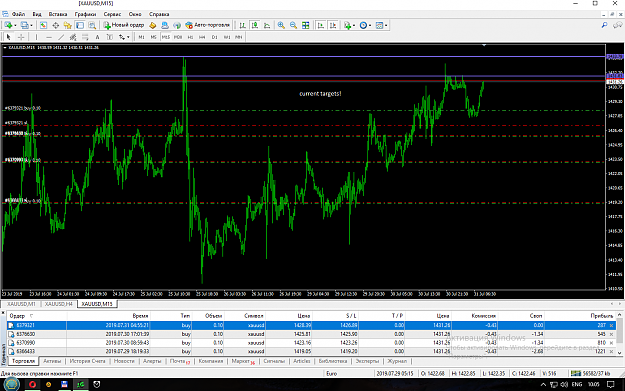Open the Indicators list icon

click(x=348, y=25)
